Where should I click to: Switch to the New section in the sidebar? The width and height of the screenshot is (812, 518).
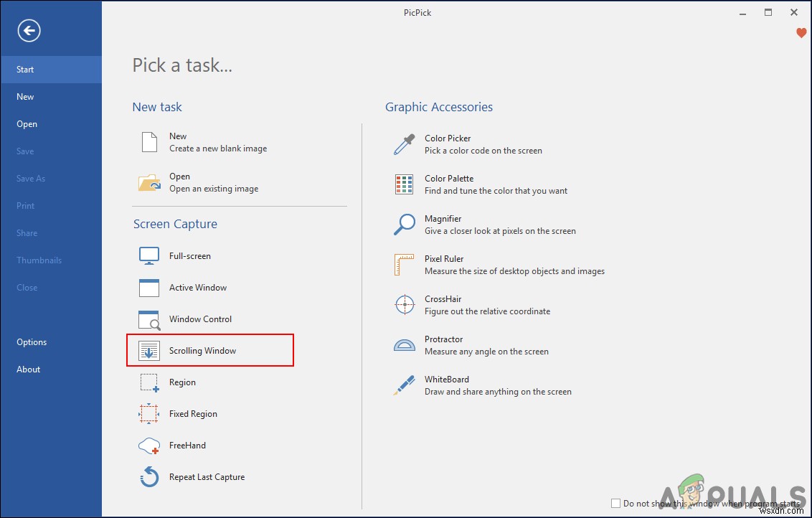point(25,96)
